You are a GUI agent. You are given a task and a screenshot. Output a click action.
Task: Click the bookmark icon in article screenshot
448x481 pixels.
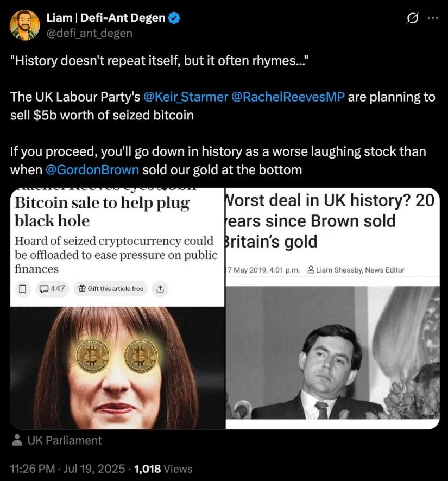click(x=22, y=289)
